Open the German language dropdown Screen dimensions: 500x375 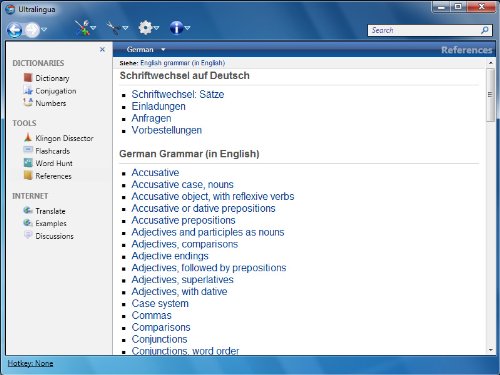[146, 50]
